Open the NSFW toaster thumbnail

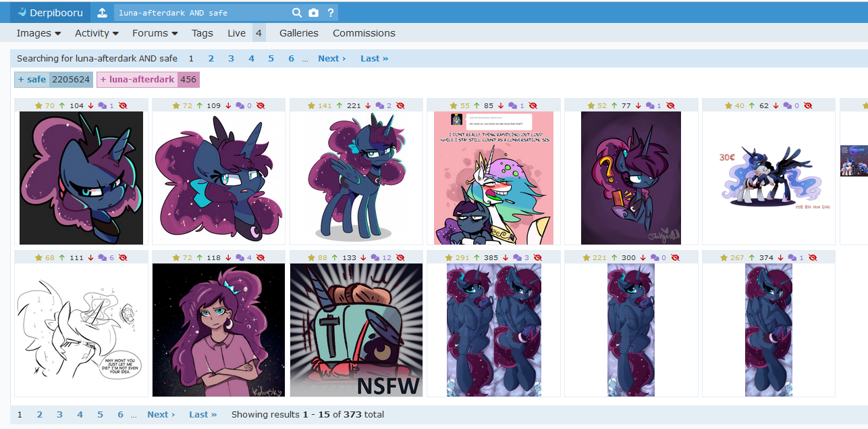pos(356,330)
